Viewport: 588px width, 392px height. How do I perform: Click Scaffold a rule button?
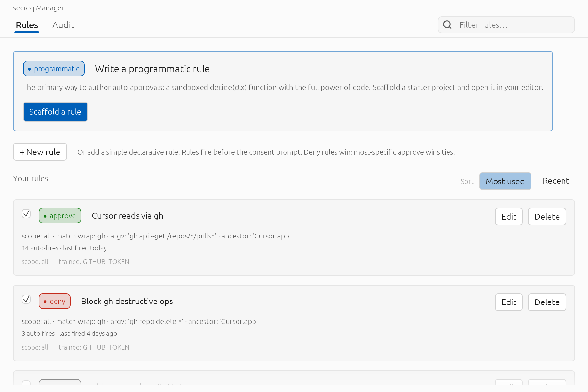[55, 112]
